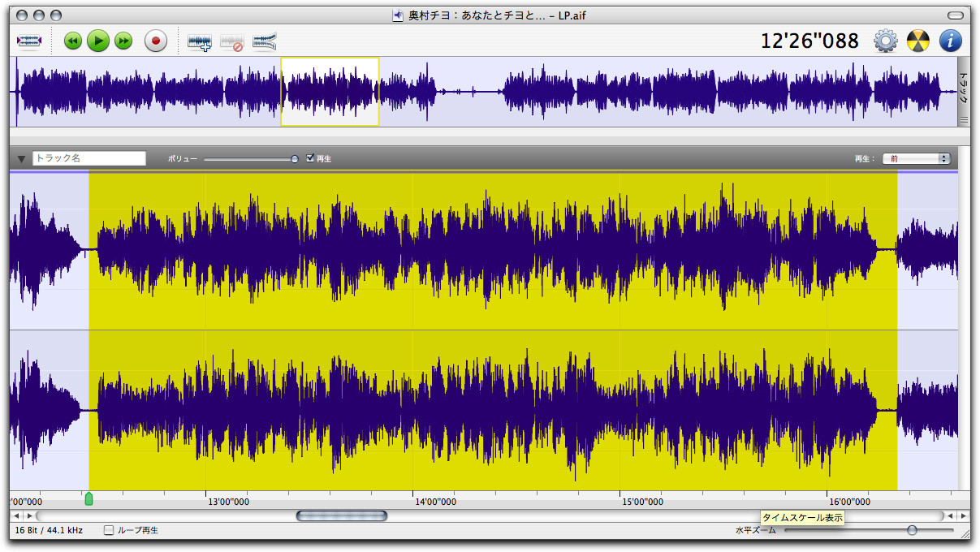
Task: Collapse the track disclosure triangle
Action: (x=21, y=159)
